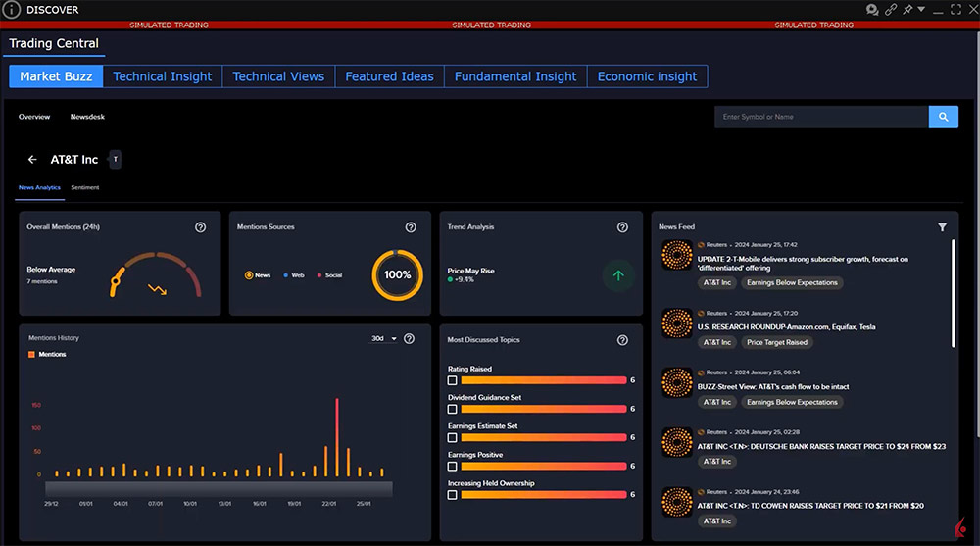Screen dimensions: 980x546
Task: Open help icon for Most Discussed Topics
Action: pyautogui.click(x=622, y=340)
